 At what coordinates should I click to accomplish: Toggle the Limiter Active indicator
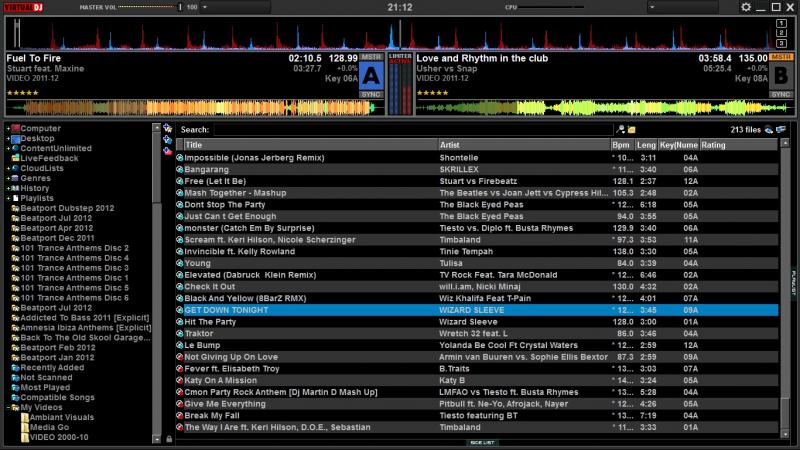[400, 59]
